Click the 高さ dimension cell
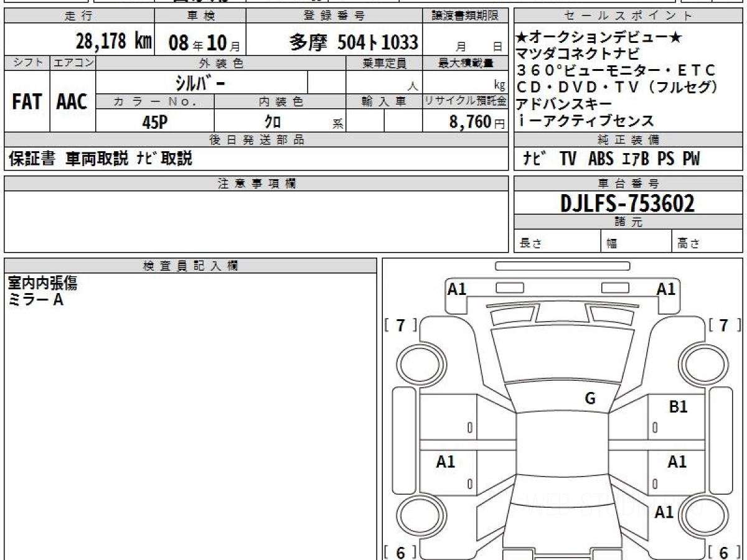747x560 pixels. pyautogui.click(x=708, y=242)
